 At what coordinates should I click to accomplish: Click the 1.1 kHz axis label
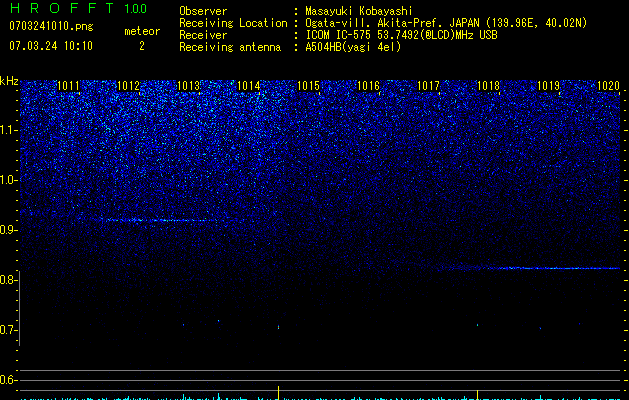(x=9, y=130)
